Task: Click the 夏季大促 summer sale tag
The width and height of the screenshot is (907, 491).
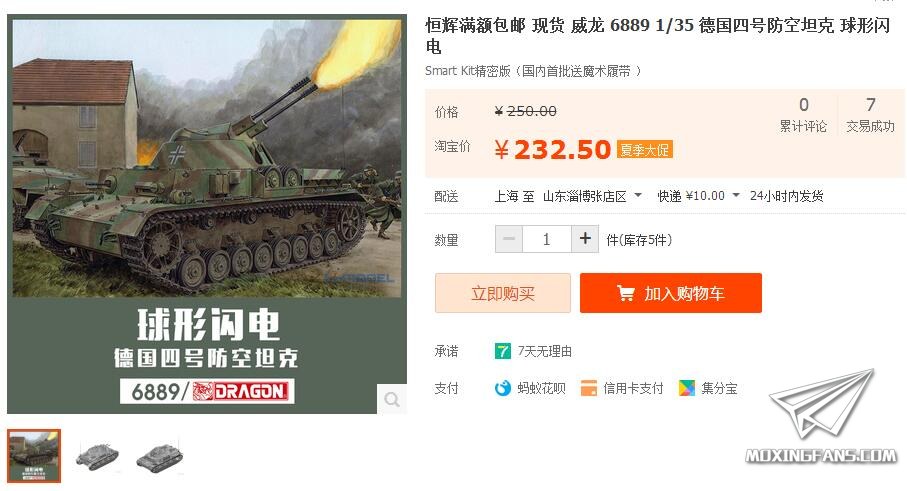Action: [644, 150]
